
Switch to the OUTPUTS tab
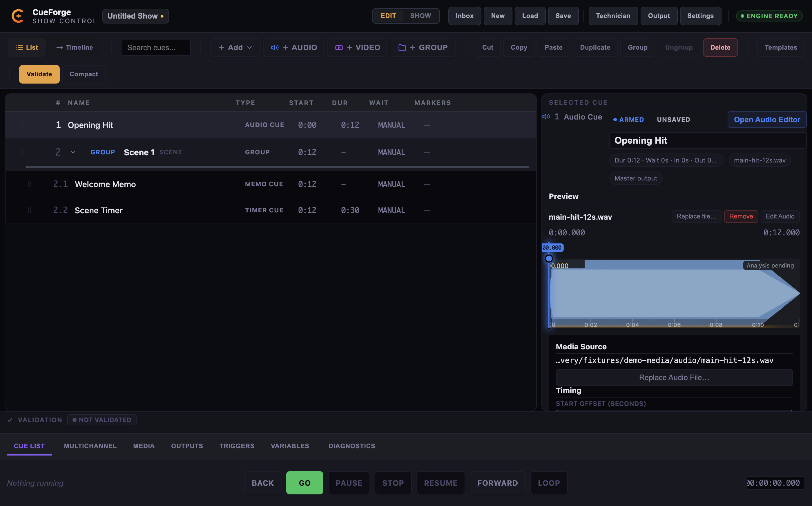pyautogui.click(x=187, y=446)
